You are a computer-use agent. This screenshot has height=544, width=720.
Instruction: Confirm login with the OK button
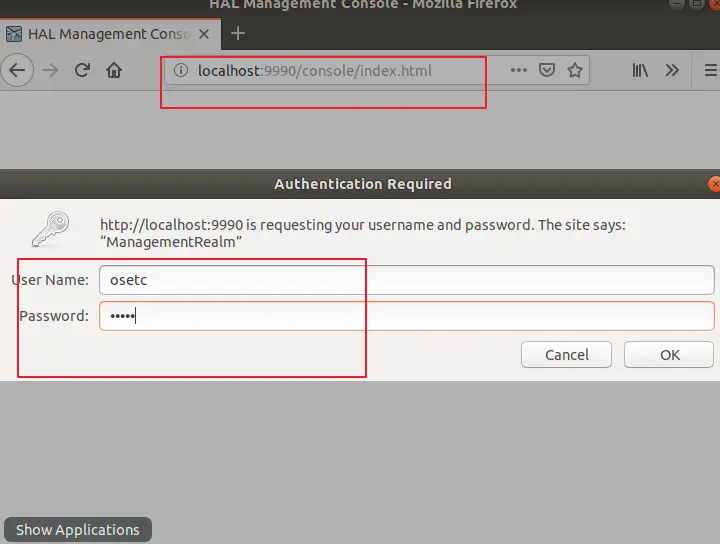(x=669, y=354)
